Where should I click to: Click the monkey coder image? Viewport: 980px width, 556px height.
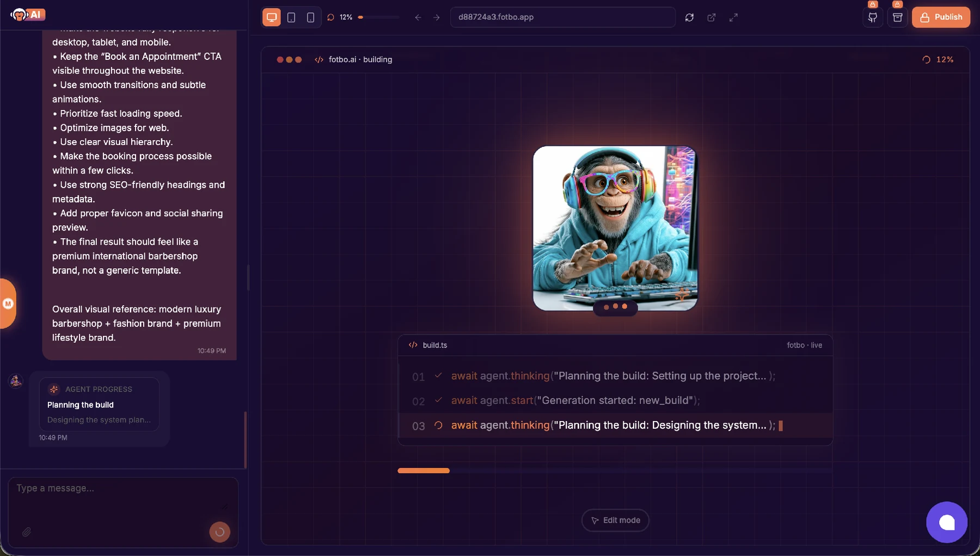(615, 228)
